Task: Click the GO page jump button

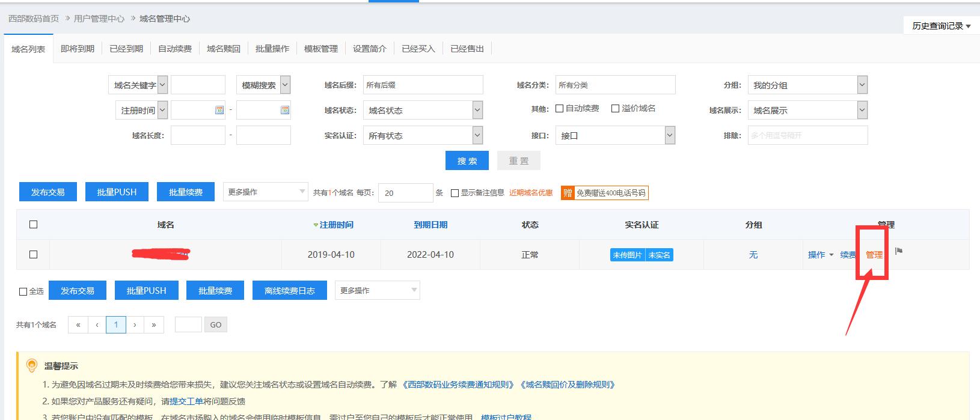Action: coord(216,324)
